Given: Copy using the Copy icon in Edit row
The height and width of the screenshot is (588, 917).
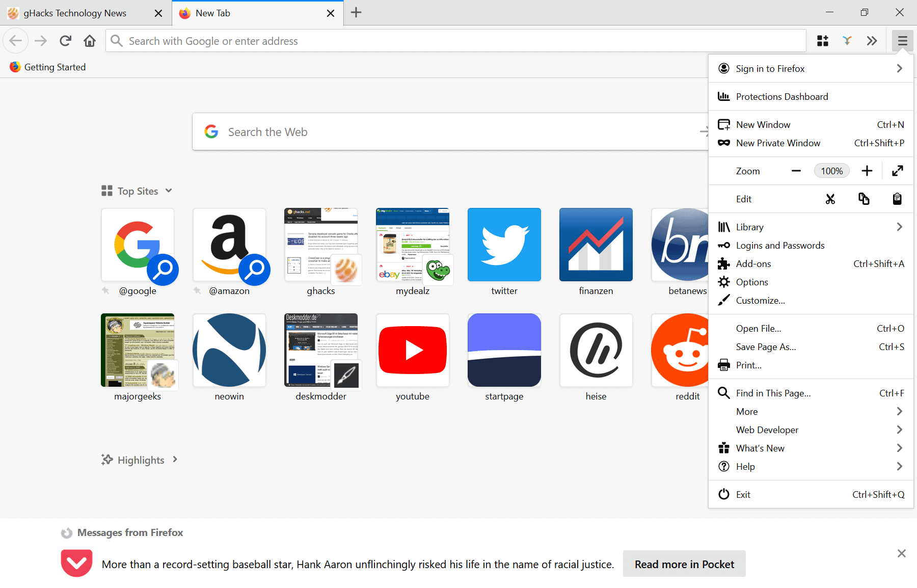Looking at the screenshot, I should 864,199.
